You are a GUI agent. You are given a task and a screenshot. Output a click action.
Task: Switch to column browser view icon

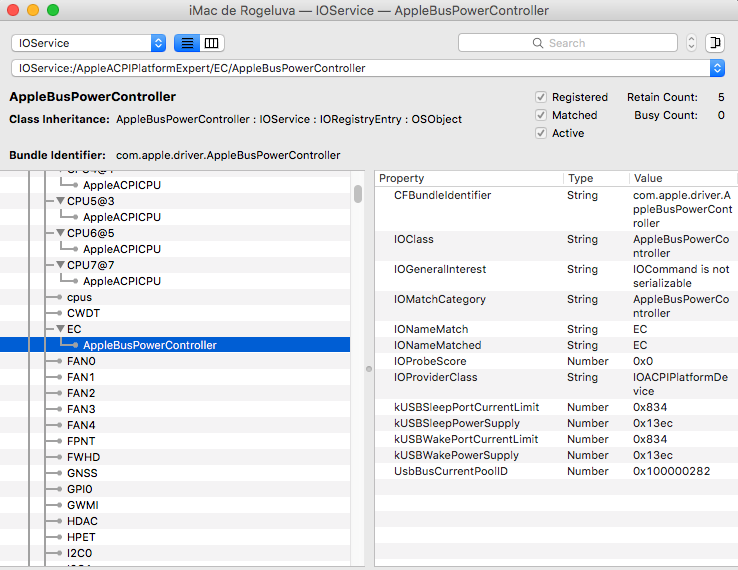(212, 43)
